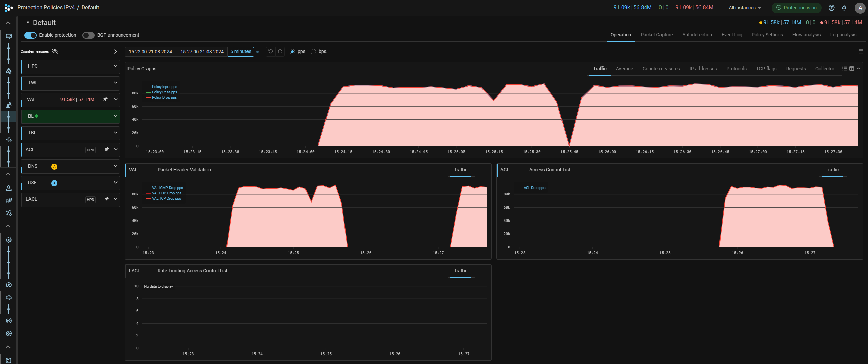Expand the HPD countermeasure row
Viewport: 868px width, 364px height.
(x=115, y=66)
